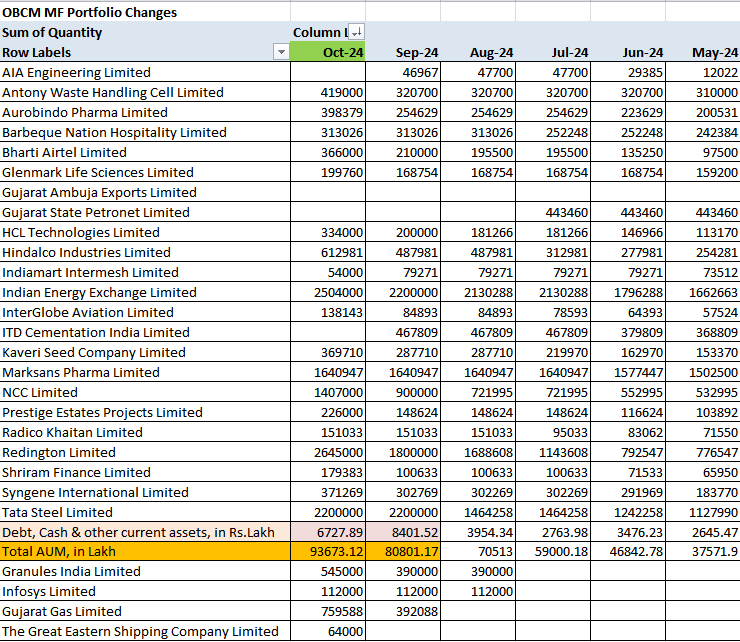740x642 pixels.
Task: Select the Aurobindo Pharma Limited row label
Action: pyautogui.click(x=85, y=112)
